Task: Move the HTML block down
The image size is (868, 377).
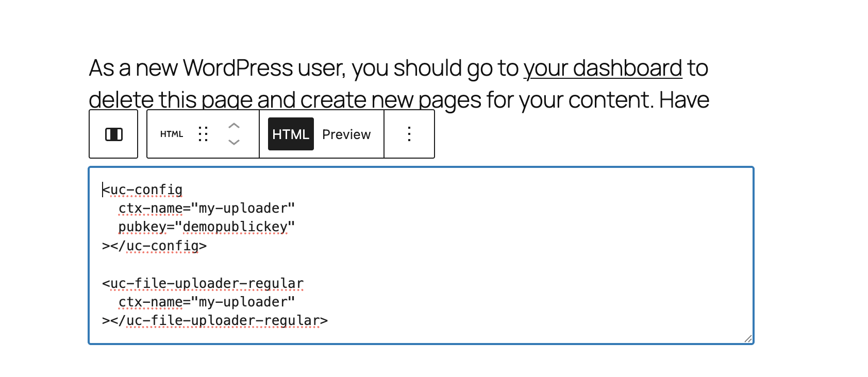Action: (234, 142)
